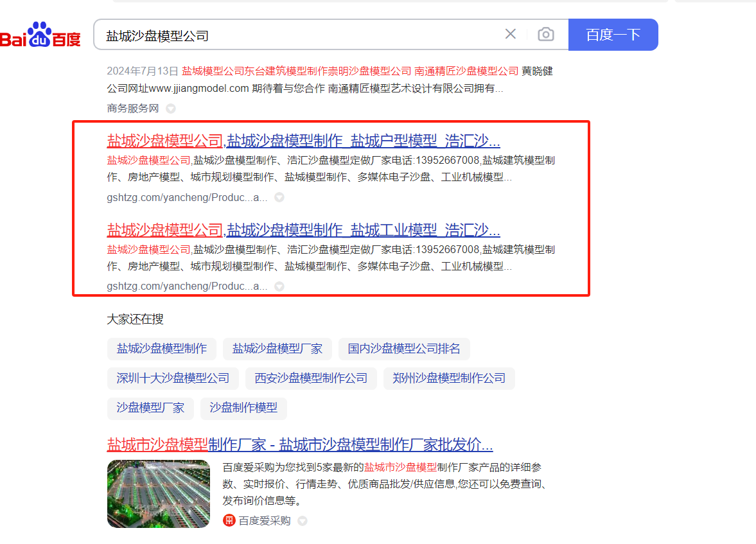Open the dropdown arrow under the 盐城工业模型 result

point(279,286)
